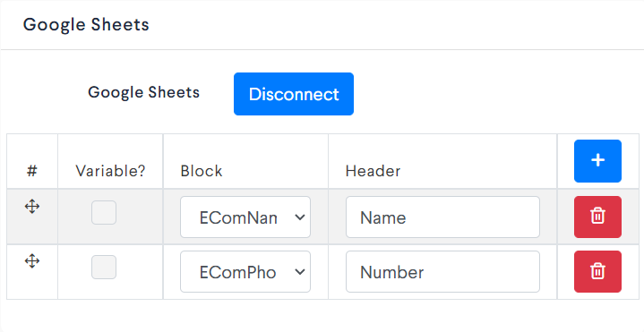Delete the Name header row with trash icon
This screenshot has width=644, height=332.
pos(597,217)
